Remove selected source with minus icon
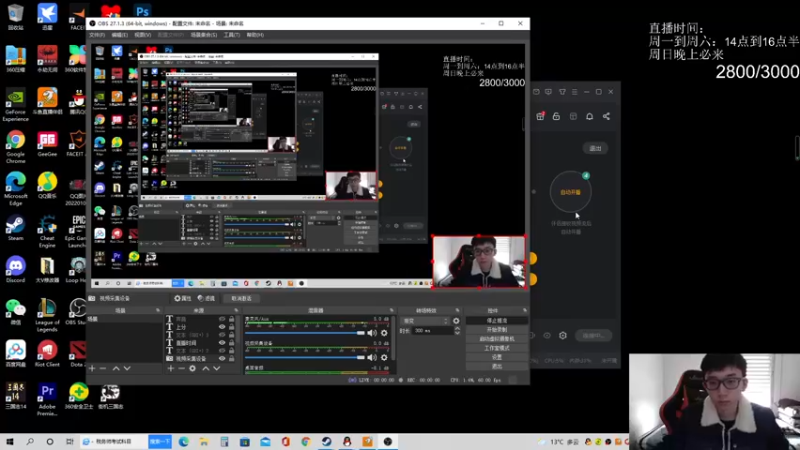 click(181, 368)
